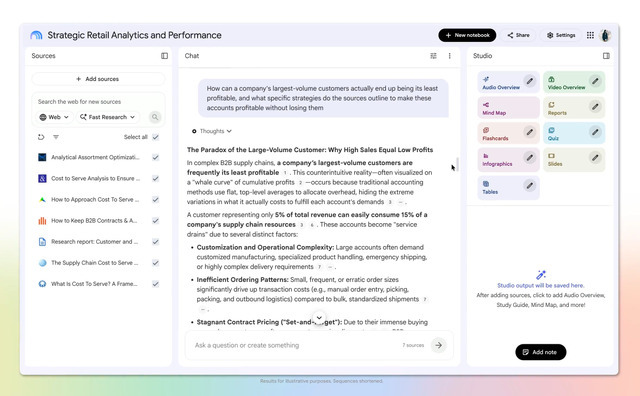Open the Fast Research mode dropdown

(107, 117)
